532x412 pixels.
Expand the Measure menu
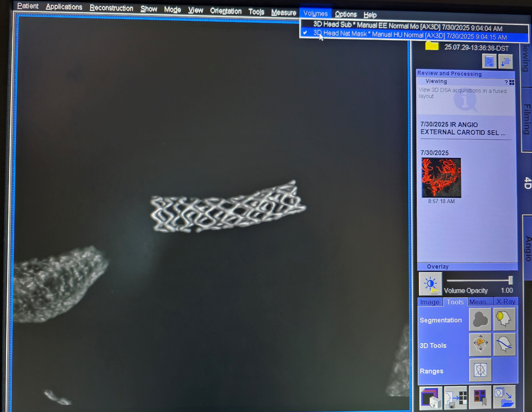pyautogui.click(x=283, y=12)
